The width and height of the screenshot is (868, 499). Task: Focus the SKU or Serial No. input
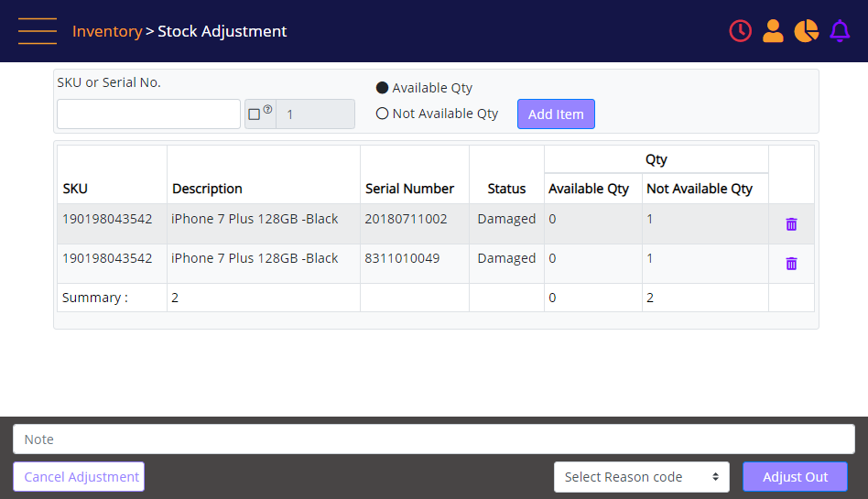click(x=148, y=114)
